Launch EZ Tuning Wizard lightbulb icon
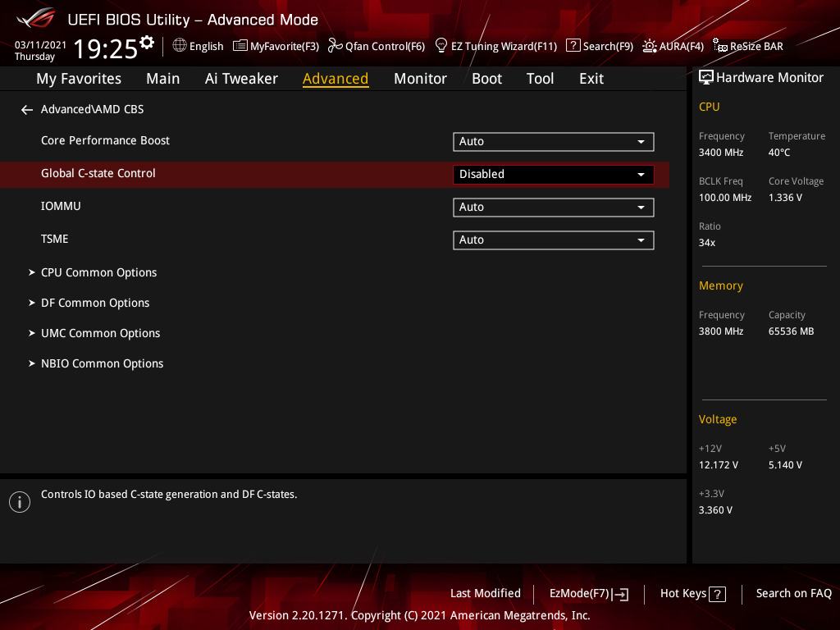The width and height of the screenshot is (840, 630). pyautogui.click(x=441, y=46)
